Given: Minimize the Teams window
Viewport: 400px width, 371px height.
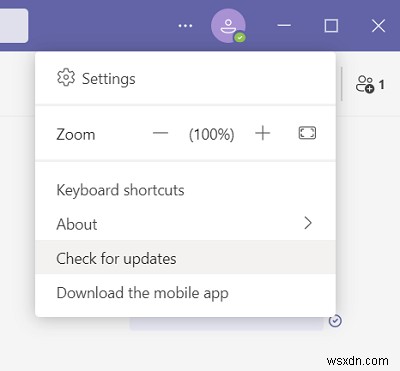Looking at the screenshot, I should pos(284,26).
